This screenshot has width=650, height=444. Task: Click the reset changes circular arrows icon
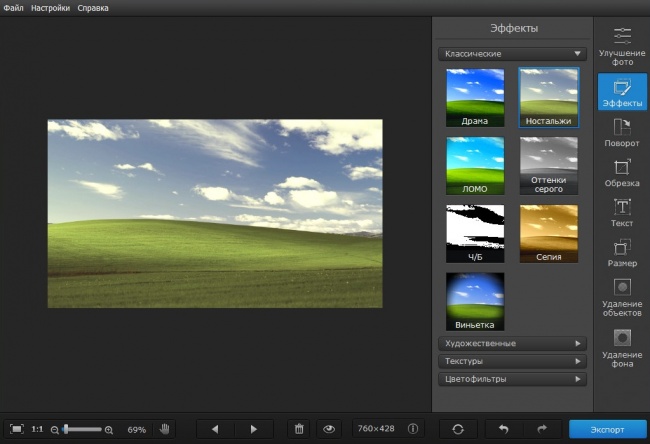click(458, 429)
